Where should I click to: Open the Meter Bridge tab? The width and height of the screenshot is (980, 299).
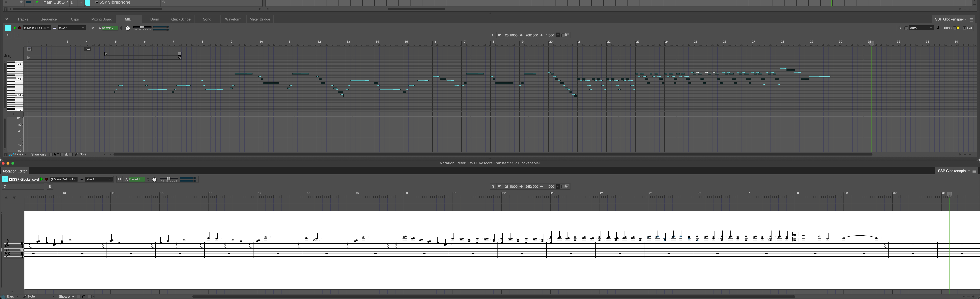(x=260, y=19)
